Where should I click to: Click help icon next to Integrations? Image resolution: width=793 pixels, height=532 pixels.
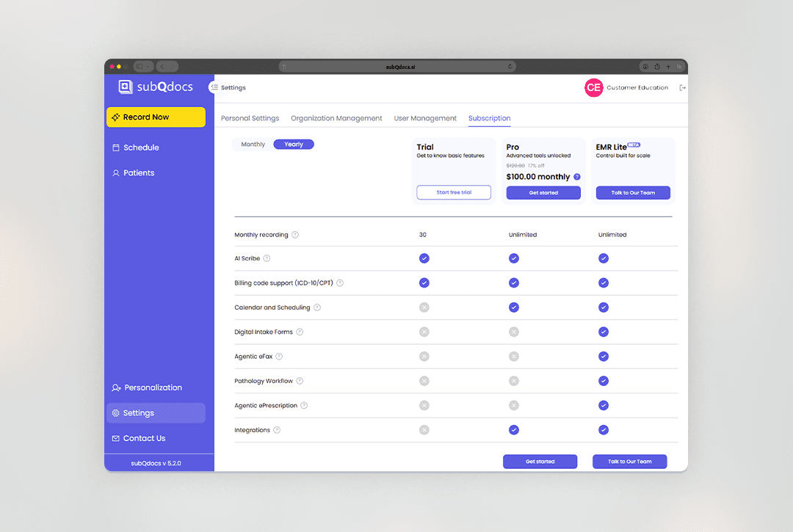coord(277,430)
